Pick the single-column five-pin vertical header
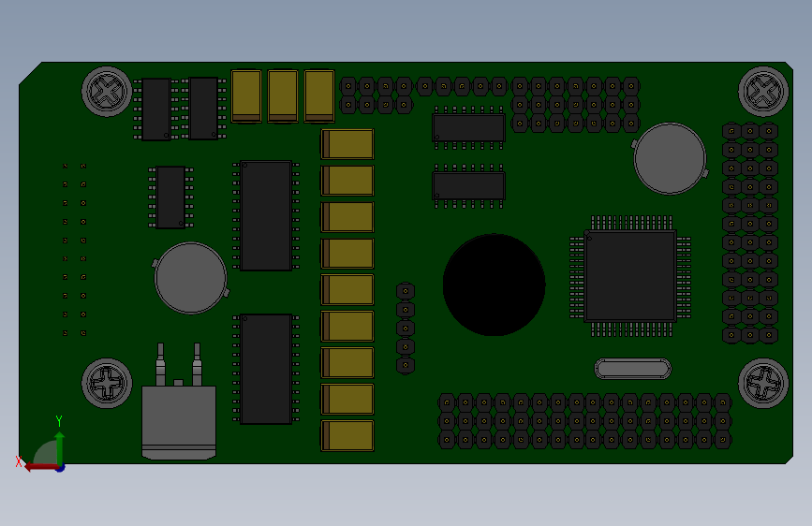The height and width of the screenshot is (526, 812). tap(406, 329)
